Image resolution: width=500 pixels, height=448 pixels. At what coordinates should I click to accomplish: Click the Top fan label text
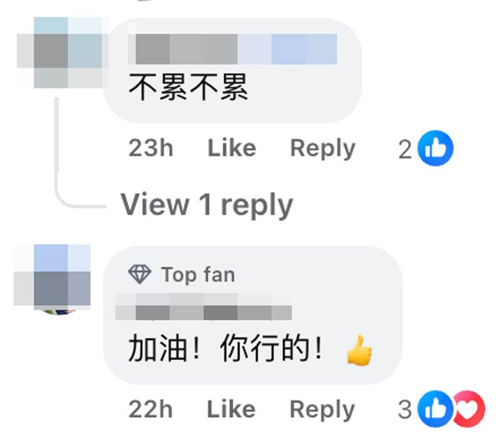point(198,274)
